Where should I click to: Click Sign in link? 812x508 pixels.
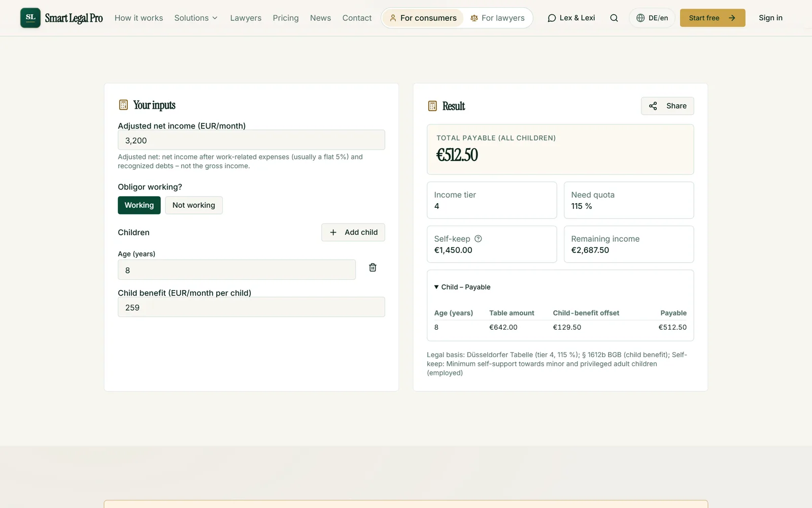(x=770, y=18)
